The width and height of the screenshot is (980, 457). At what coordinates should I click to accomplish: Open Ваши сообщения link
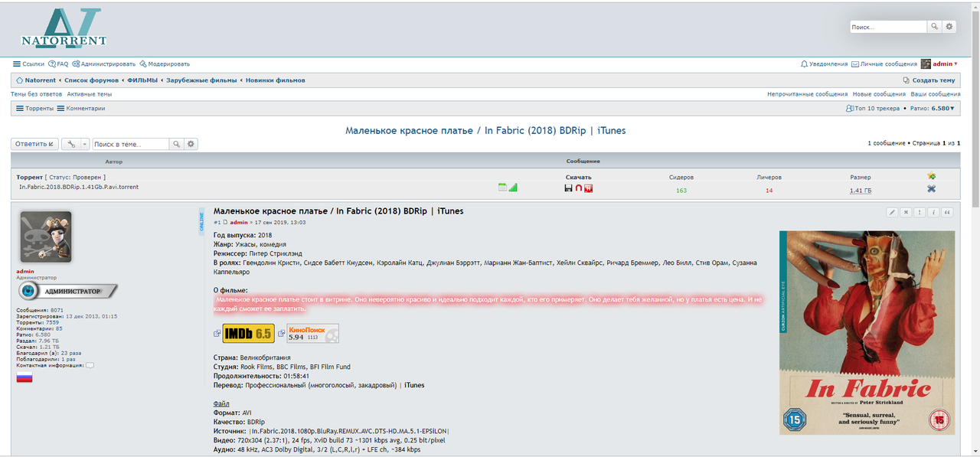(x=936, y=94)
